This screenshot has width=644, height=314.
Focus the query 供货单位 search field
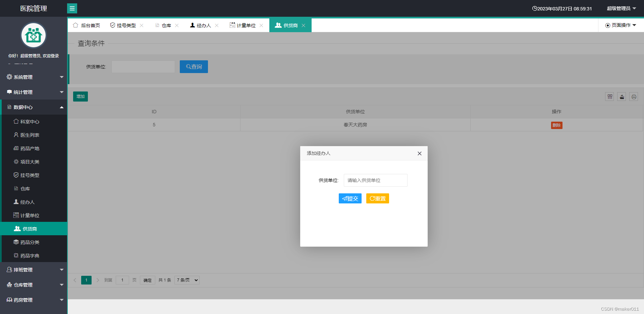pyautogui.click(x=143, y=67)
